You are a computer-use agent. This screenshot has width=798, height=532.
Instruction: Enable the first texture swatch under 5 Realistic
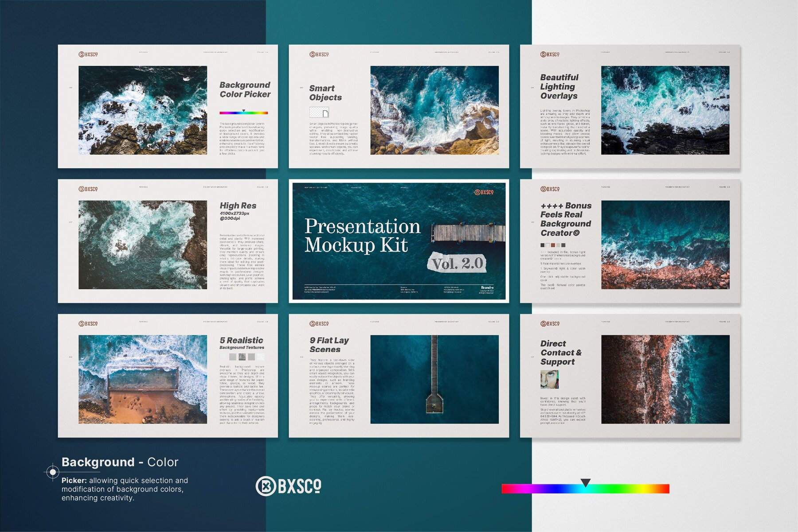223,357
